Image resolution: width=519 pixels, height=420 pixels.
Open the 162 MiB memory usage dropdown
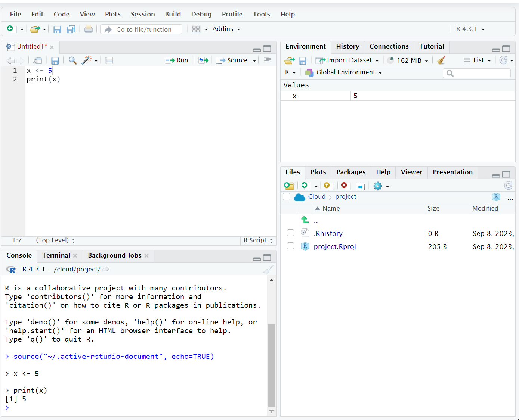click(x=408, y=60)
